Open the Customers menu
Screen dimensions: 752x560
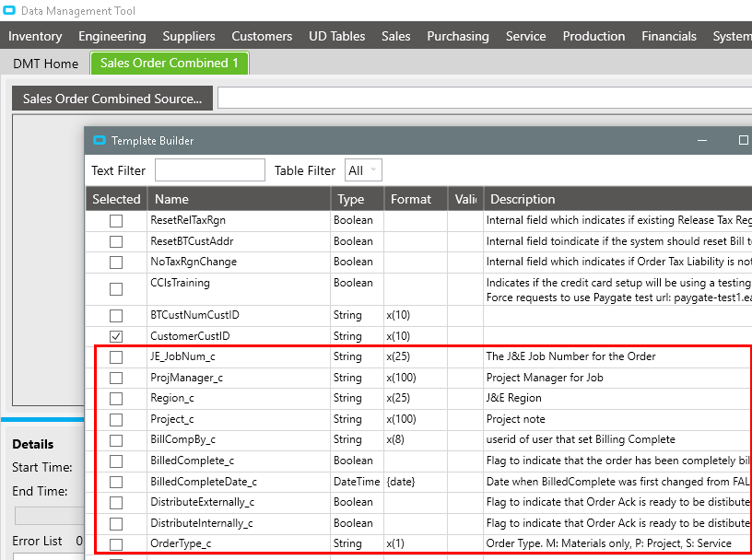[x=262, y=36]
